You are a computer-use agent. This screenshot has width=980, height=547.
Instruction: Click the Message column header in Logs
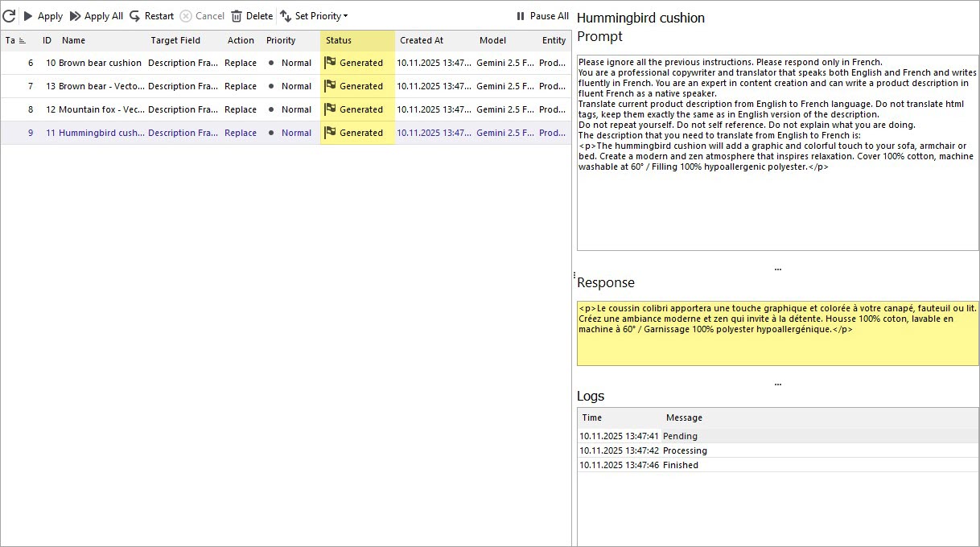684,417
